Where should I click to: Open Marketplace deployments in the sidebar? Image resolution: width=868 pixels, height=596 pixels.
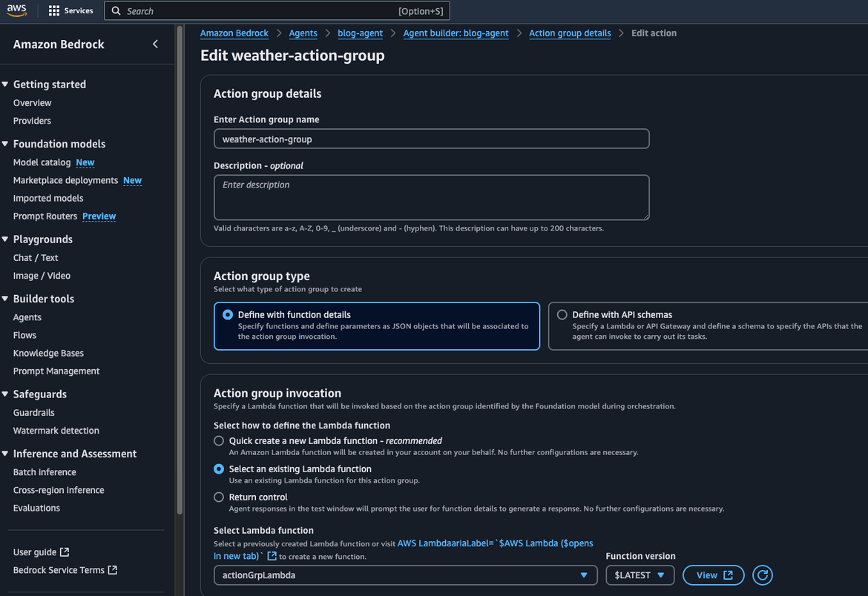65,180
